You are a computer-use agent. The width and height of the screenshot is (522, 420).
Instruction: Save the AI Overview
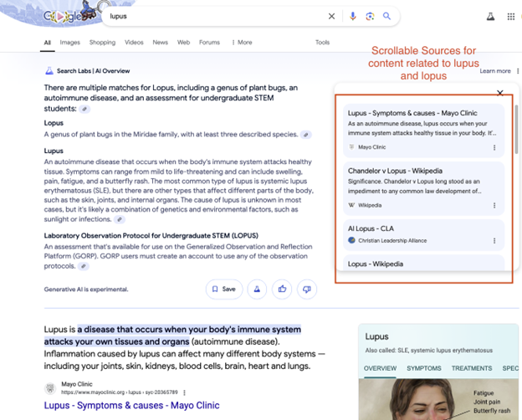tap(223, 289)
